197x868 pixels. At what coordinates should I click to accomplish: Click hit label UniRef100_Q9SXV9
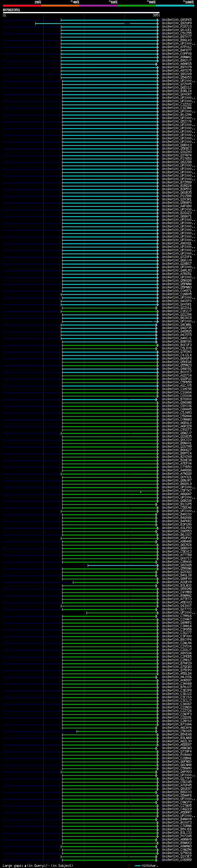point(177,74)
